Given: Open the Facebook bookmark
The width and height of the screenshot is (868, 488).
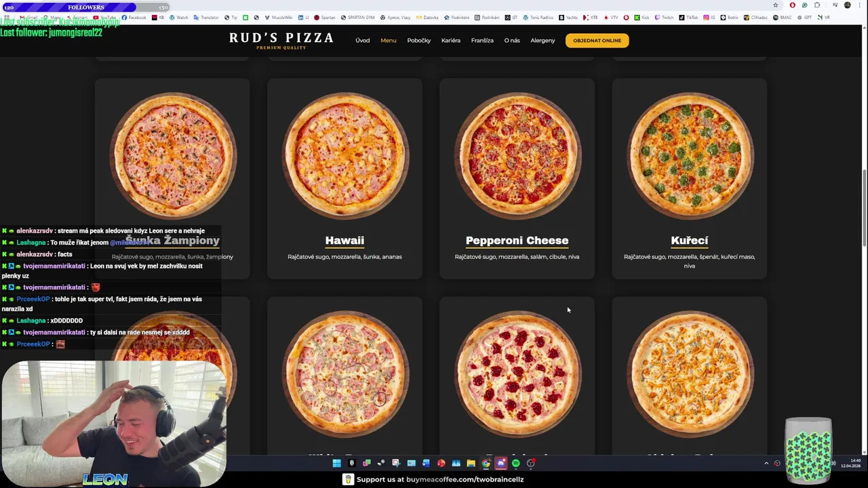Looking at the screenshot, I should [134, 18].
